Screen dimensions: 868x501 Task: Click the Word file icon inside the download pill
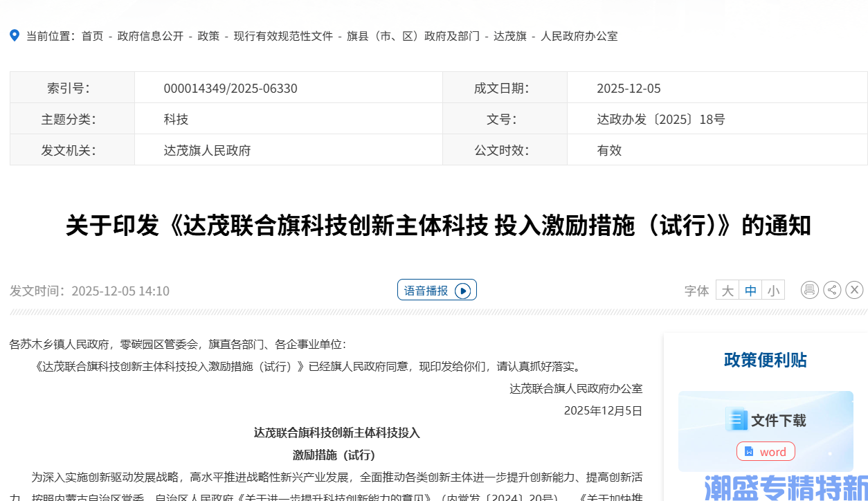(x=750, y=451)
